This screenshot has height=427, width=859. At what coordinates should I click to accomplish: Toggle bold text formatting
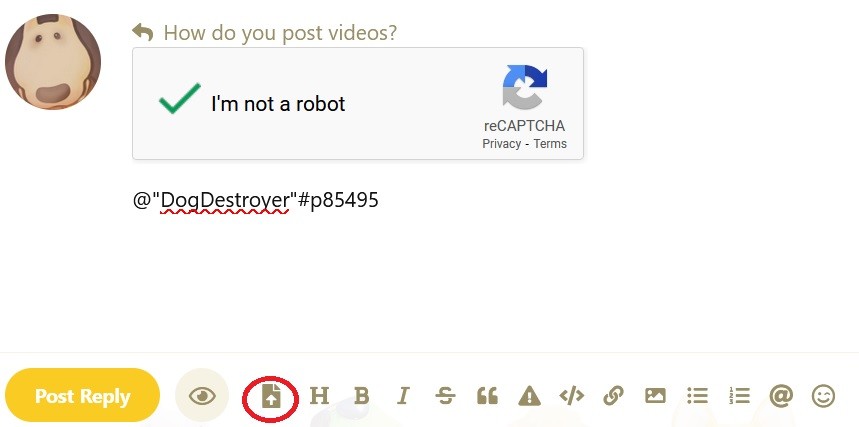click(x=361, y=395)
